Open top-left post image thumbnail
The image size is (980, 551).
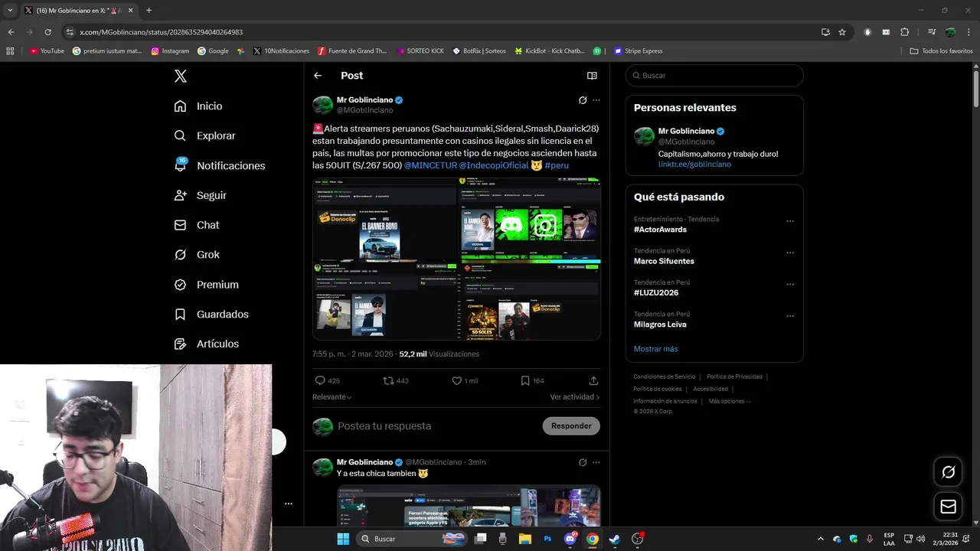[x=384, y=218]
